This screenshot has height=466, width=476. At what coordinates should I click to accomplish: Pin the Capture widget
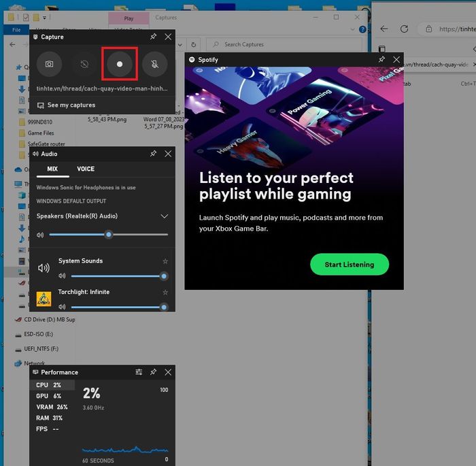153,37
